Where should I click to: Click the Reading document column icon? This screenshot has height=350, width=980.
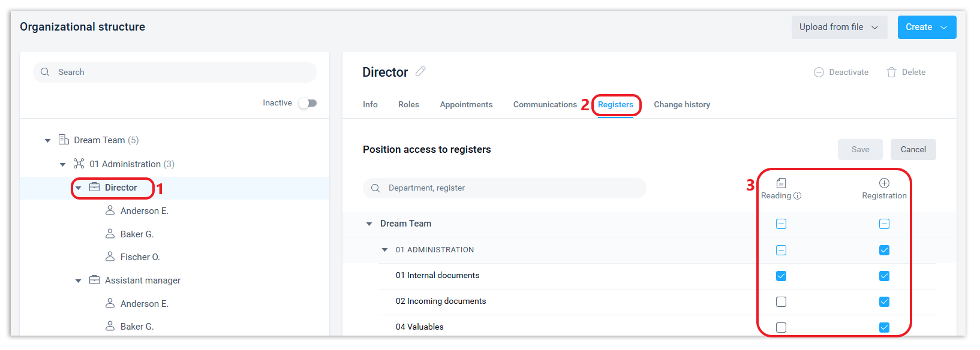click(781, 183)
